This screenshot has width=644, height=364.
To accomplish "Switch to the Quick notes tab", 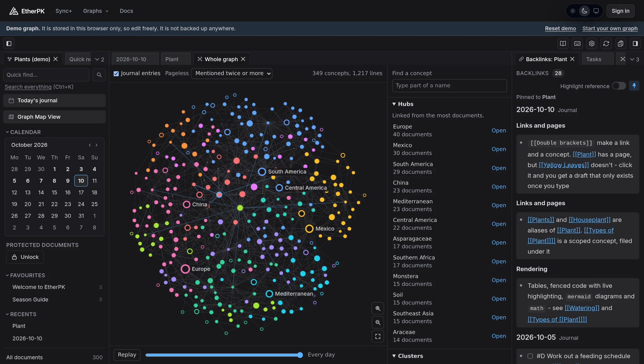I will 78,59.
